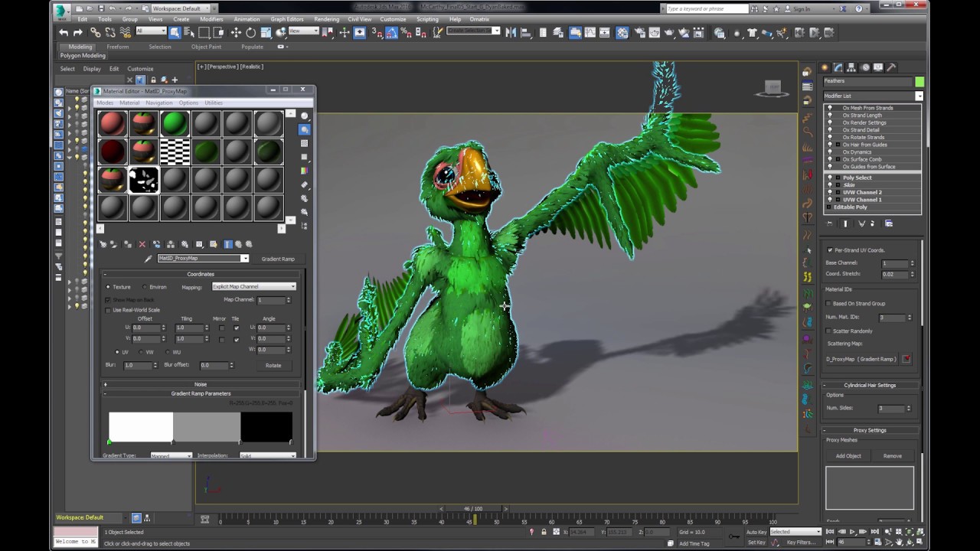Click the Gradient Ramp map type button
The height and width of the screenshot is (551, 980).
tap(278, 259)
